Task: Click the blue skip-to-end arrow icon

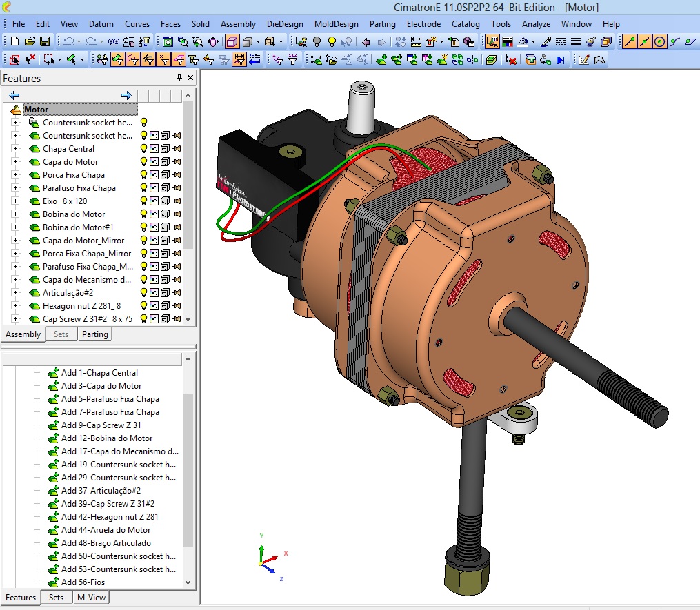Action: click(561, 59)
